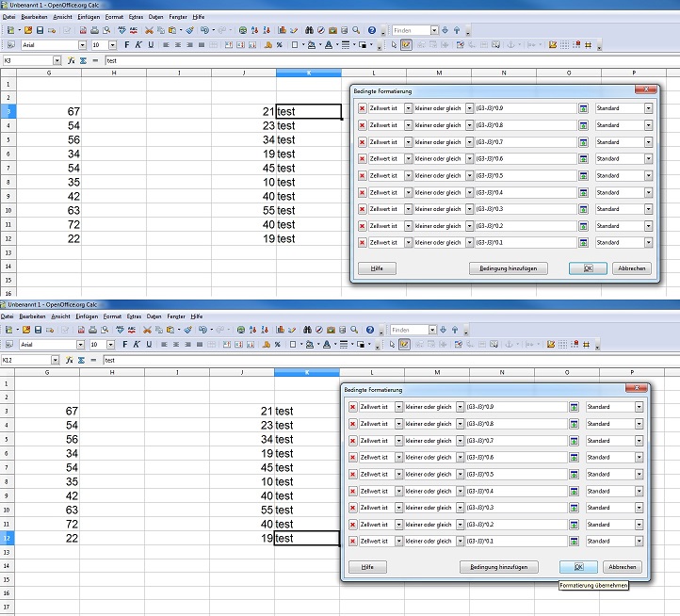The height and width of the screenshot is (616, 680).
Task: Click Underline icon in upper window toolbar
Action: point(150,44)
